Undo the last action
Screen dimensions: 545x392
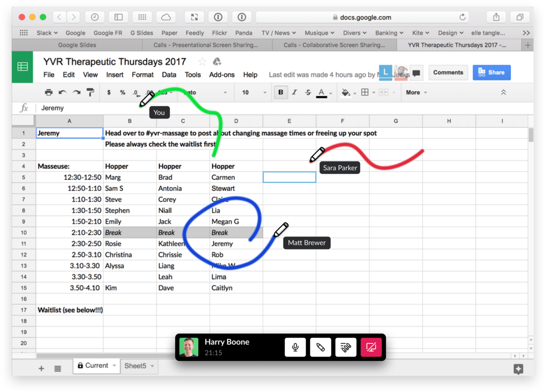63,93
